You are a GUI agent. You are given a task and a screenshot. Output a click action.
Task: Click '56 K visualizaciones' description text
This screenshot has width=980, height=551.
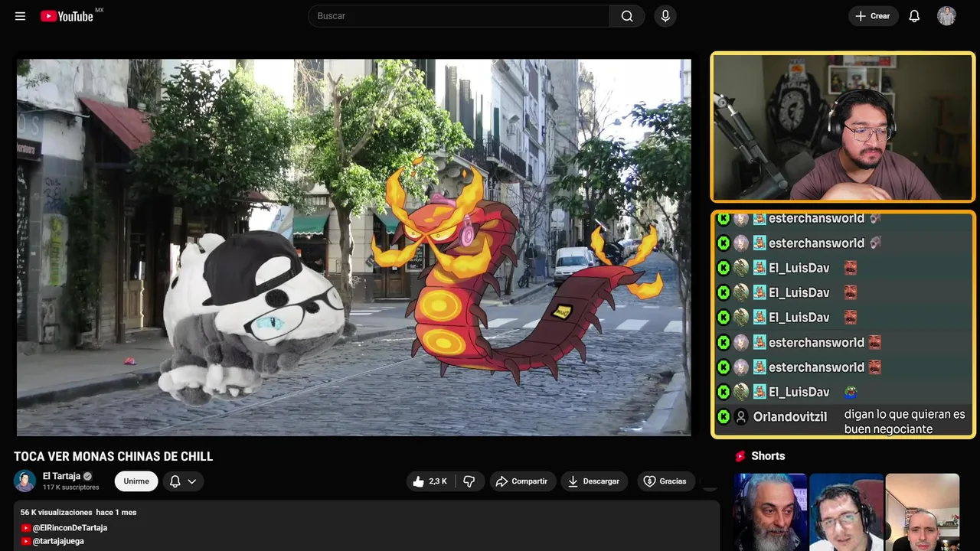point(57,512)
